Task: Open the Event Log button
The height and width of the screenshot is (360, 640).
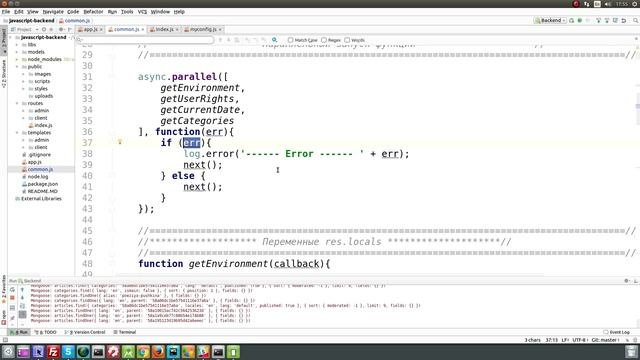Action: coord(617,332)
